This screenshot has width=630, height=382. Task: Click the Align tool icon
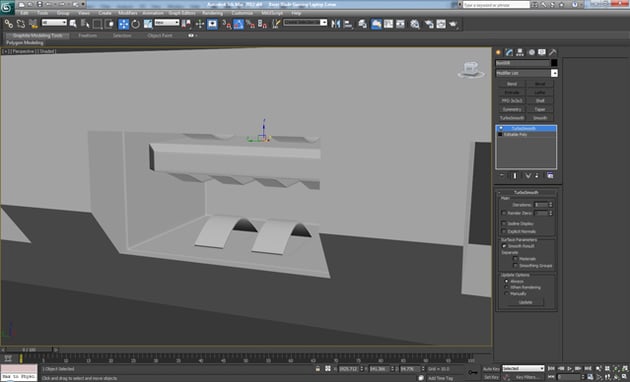tap(348, 24)
